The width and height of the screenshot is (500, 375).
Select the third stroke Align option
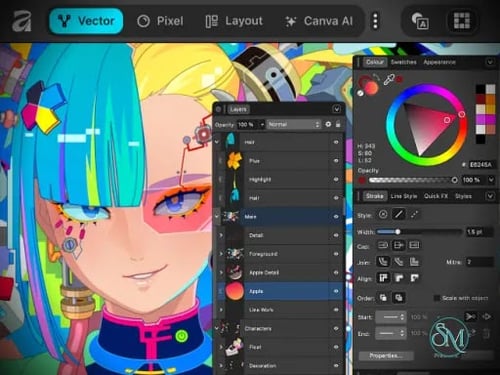pyautogui.click(x=414, y=278)
